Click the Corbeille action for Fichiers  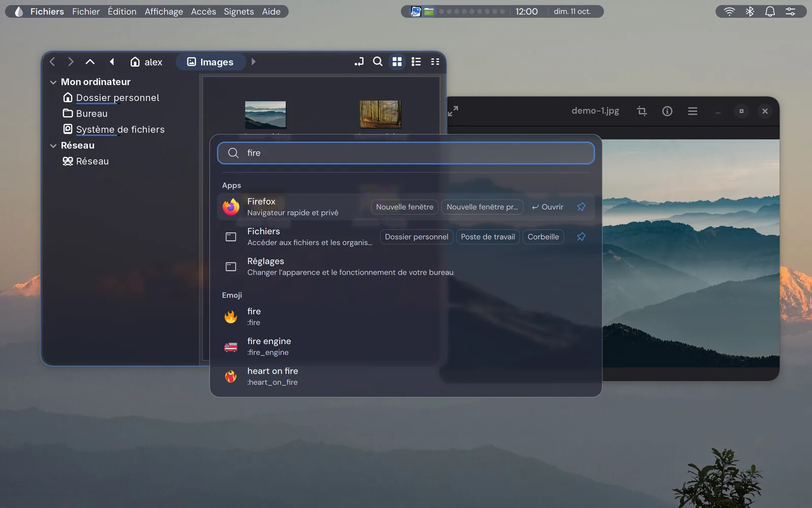point(543,237)
